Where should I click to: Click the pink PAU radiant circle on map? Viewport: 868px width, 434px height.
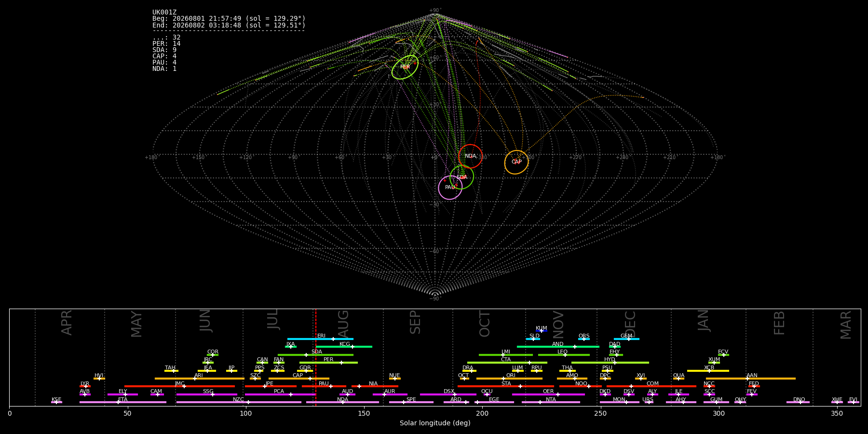pyautogui.click(x=450, y=187)
